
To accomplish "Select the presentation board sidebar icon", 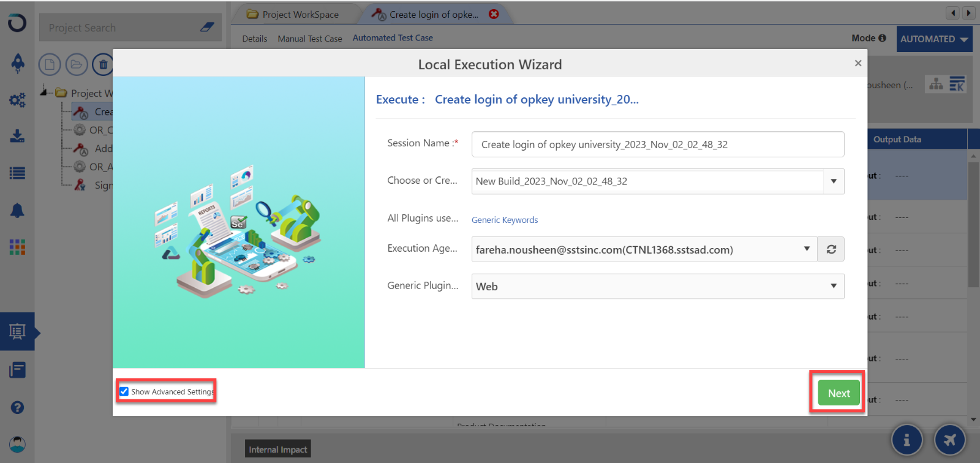I will 17,332.
